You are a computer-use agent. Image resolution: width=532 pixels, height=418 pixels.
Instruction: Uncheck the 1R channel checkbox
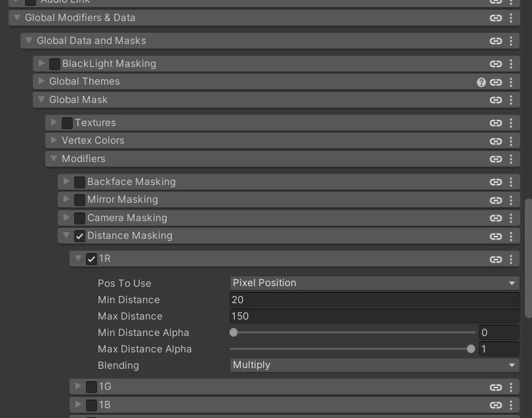pos(91,259)
